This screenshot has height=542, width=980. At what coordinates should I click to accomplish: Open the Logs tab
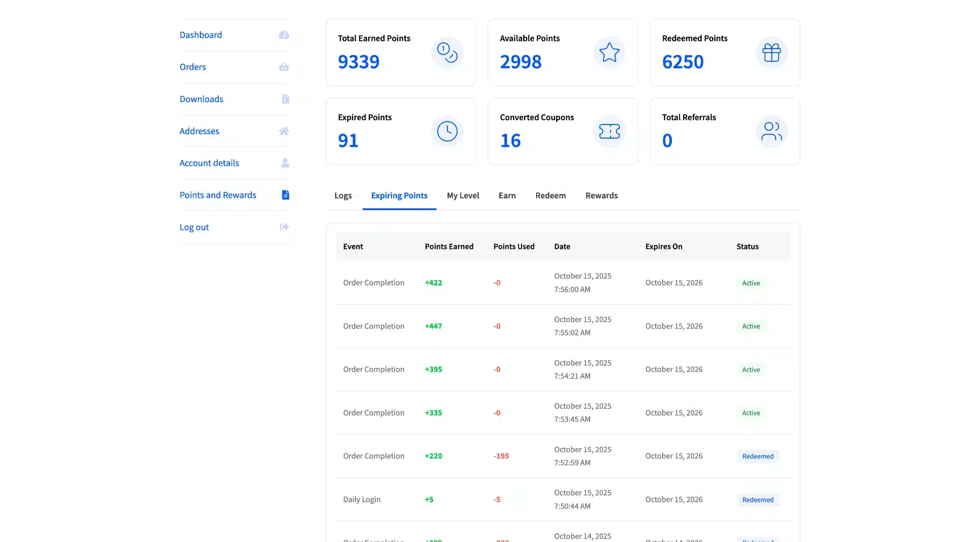(x=343, y=195)
